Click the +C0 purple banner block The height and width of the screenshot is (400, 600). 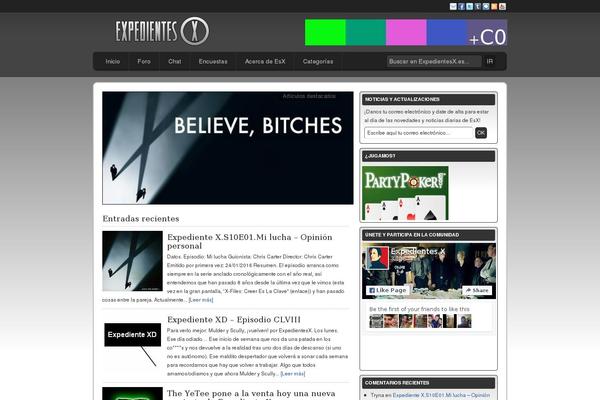(487, 33)
